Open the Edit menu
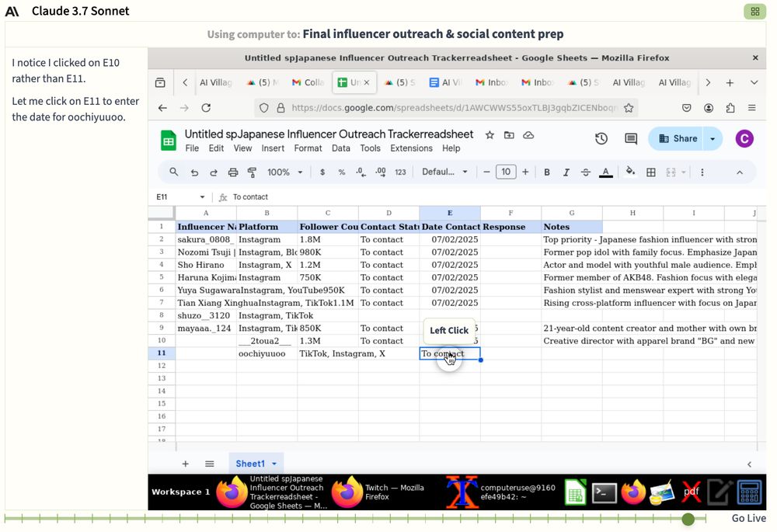This screenshot has width=777, height=532. click(x=216, y=148)
